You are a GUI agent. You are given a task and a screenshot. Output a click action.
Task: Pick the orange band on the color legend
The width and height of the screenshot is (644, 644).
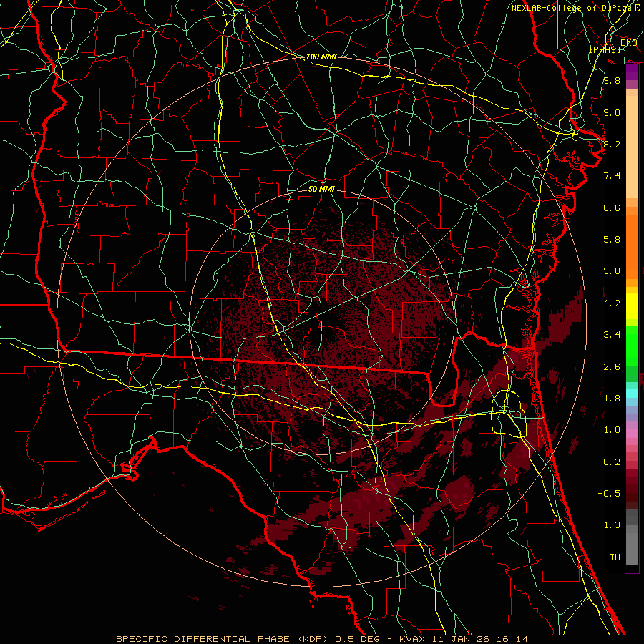pyautogui.click(x=632, y=247)
